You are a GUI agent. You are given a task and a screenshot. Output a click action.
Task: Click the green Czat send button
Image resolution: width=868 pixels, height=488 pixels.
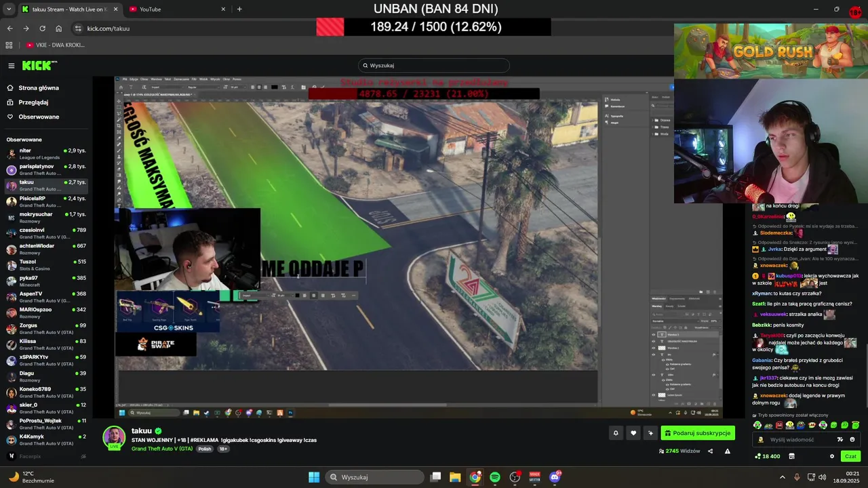pos(850,456)
